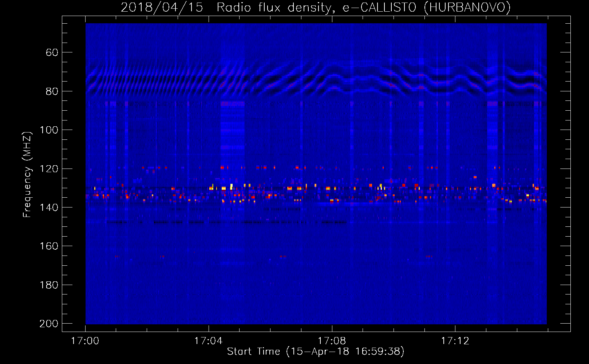Click the 'Frequency (MHZ)' axis label
This screenshot has height=364, width=589.
27,174
